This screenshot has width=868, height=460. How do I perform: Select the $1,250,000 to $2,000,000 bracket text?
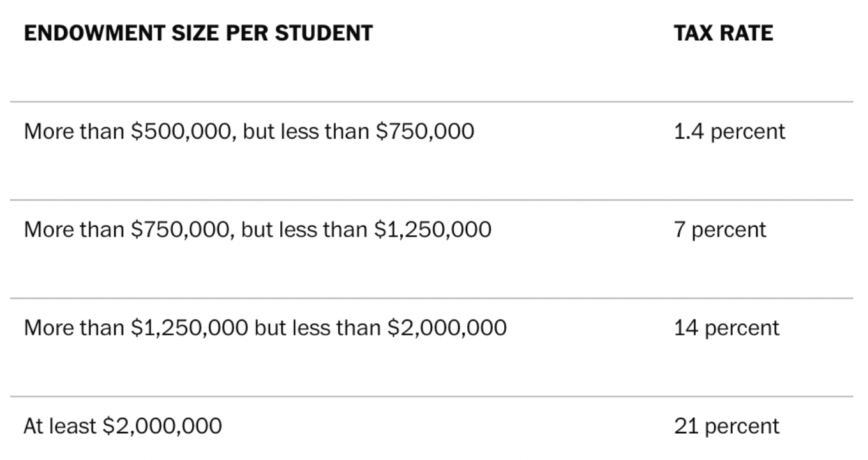pyautogui.click(x=265, y=328)
